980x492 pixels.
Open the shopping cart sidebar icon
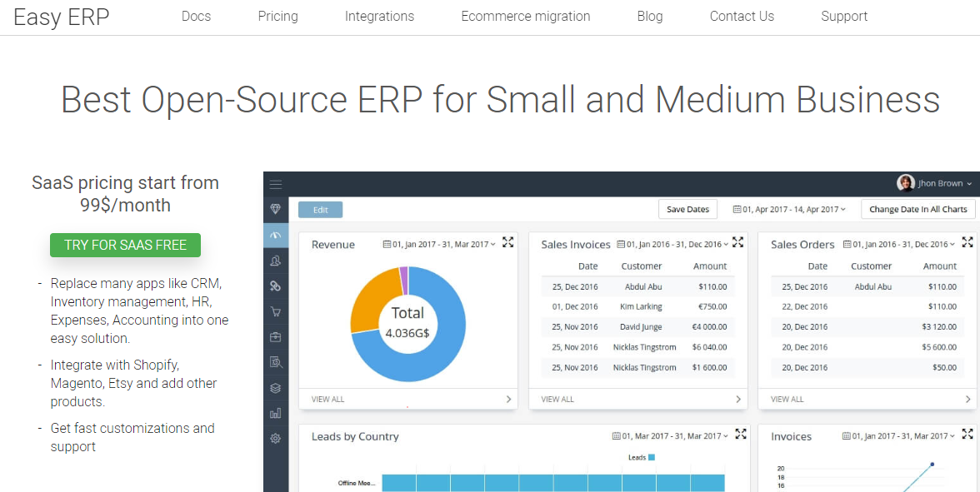pyautogui.click(x=276, y=311)
